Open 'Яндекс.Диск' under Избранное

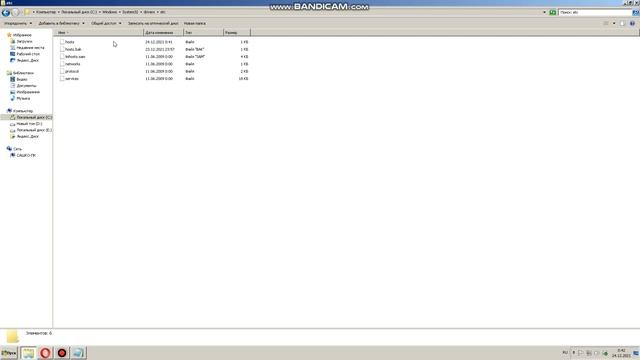27,60
